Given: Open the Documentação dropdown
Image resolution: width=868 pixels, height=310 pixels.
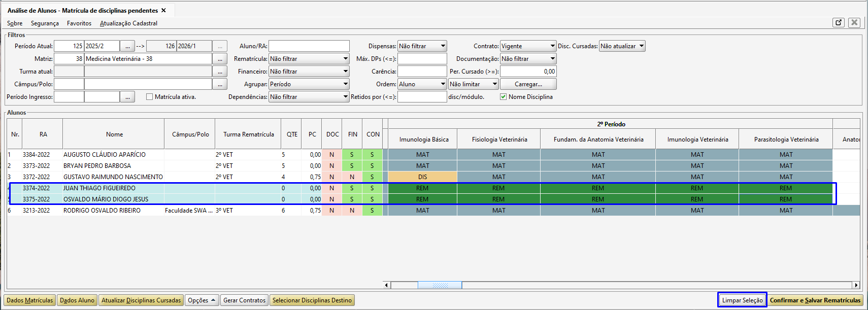Looking at the screenshot, I should 552,59.
